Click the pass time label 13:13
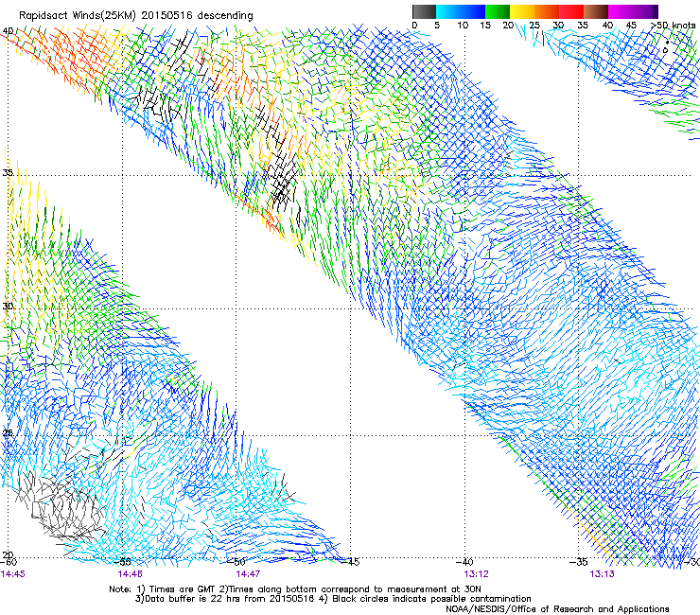The image size is (700, 615). (603, 574)
